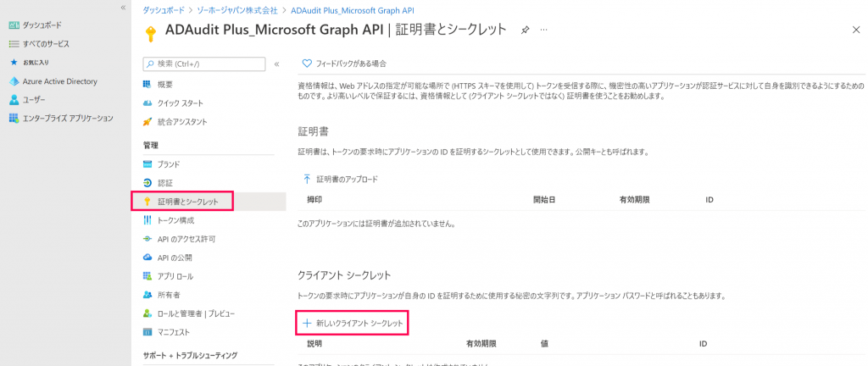Click 値 column header in secrets table

pyautogui.click(x=544, y=344)
